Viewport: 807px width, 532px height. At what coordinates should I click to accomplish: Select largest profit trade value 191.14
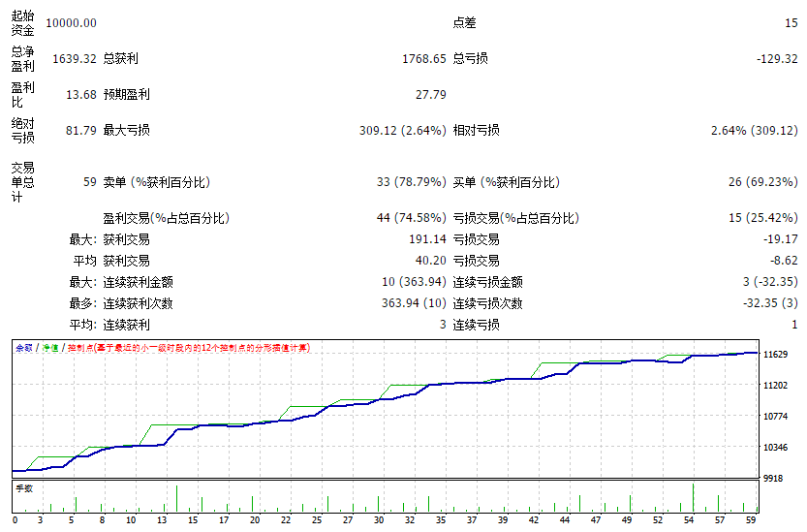click(x=427, y=239)
